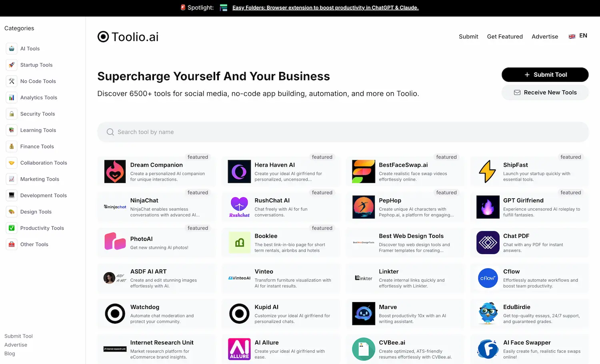
Task: Click the Startup Tools rocket icon
Action: pos(12,65)
